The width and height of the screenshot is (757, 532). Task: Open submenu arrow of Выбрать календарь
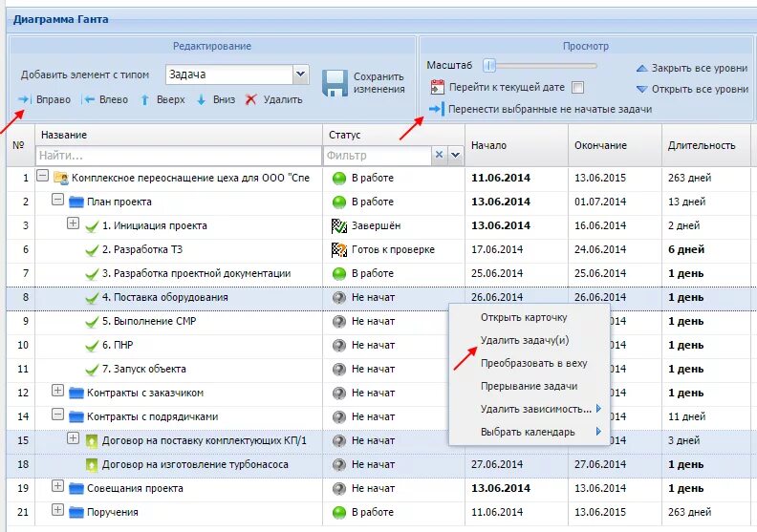[x=598, y=431]
